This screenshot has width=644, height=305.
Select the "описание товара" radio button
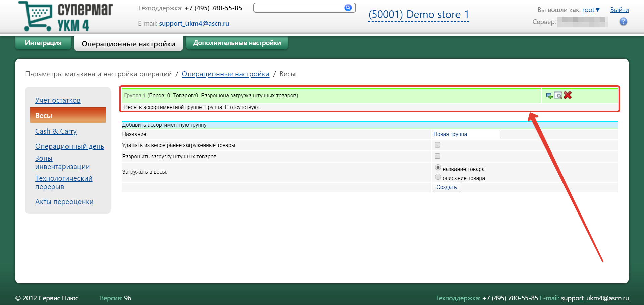pyautogui.click(x=438, y=177)
